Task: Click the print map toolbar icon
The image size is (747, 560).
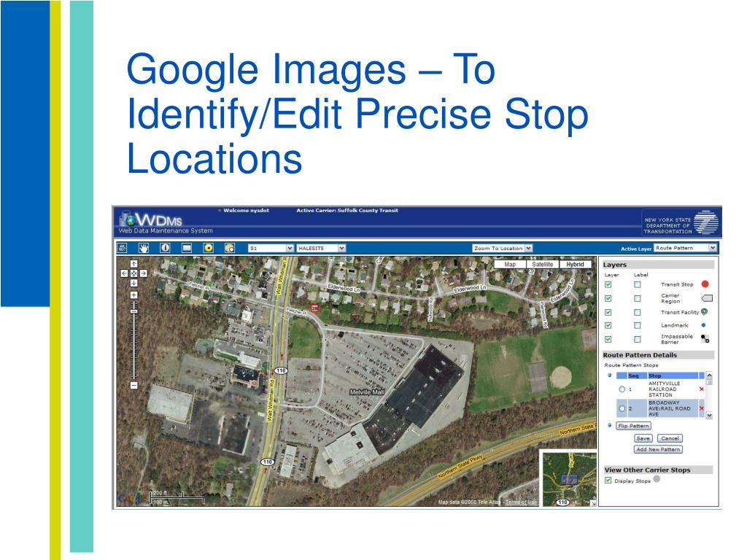Action: 122,248
